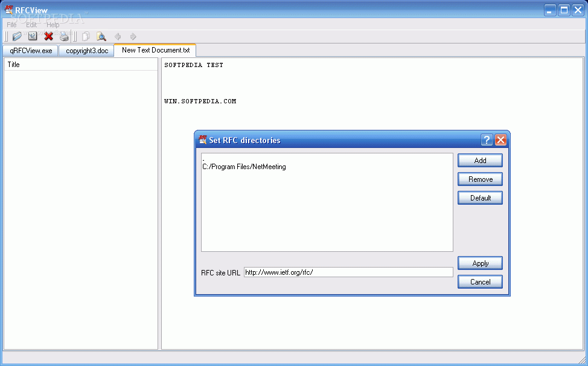Switch to the qRFCView.exe tab
The image size is (588, 366).
31,51
